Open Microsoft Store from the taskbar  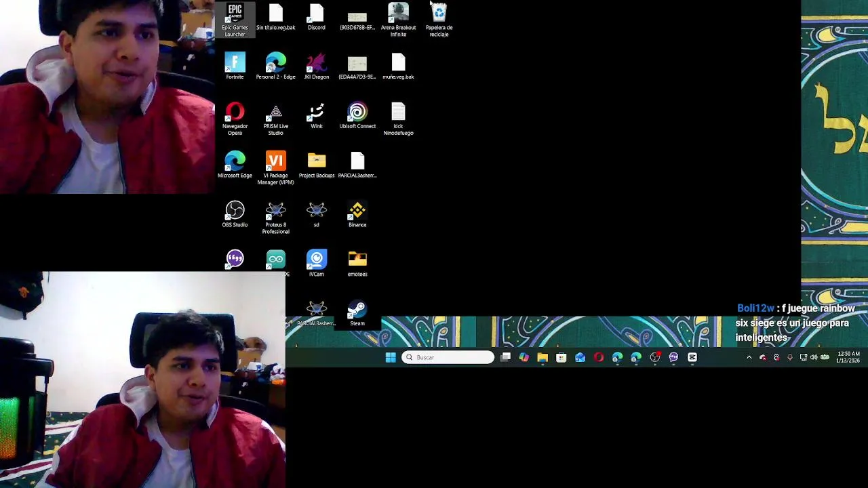[561, 357]
